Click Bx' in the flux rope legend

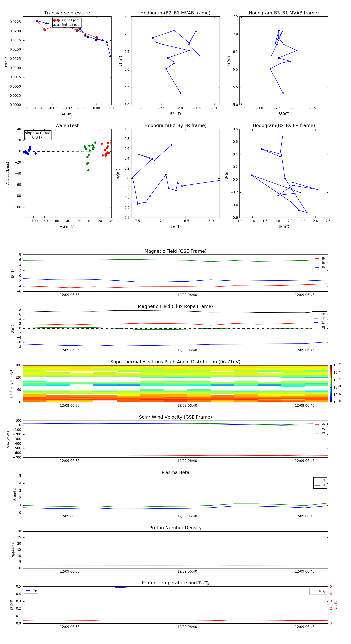tap(320, 314)
